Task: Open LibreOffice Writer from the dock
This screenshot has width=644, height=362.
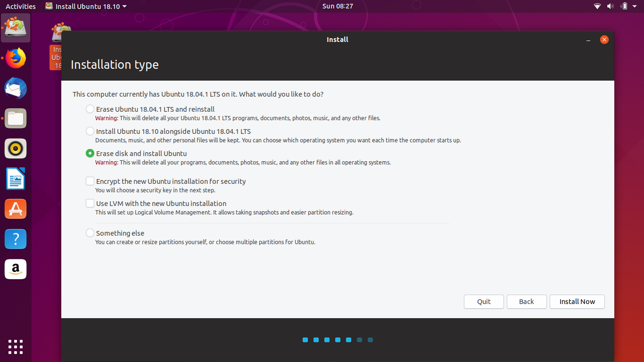Action: (x=16, y=179)
